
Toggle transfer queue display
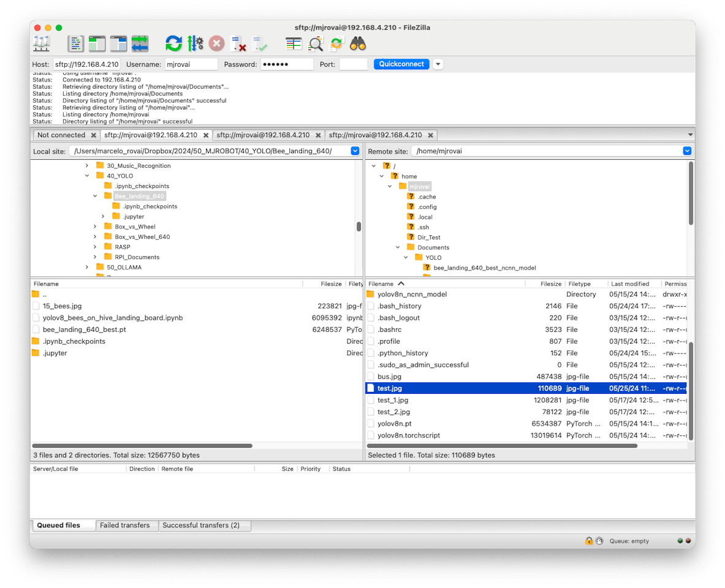140,43
